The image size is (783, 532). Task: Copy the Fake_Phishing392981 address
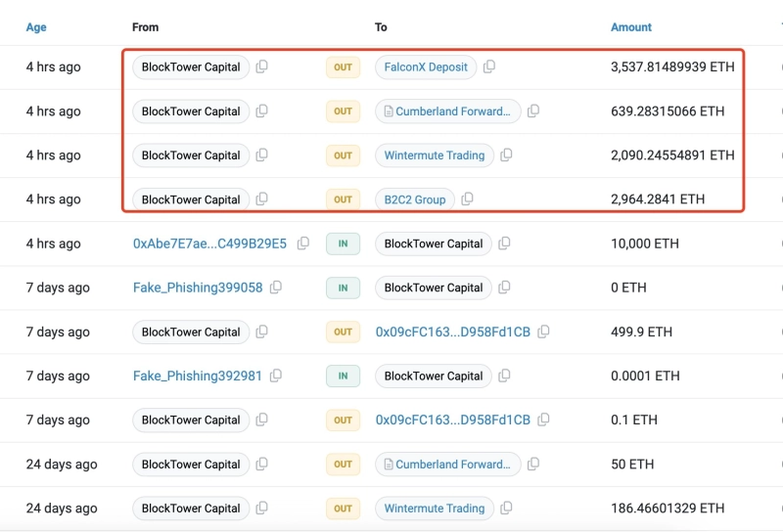pyautogui.click(x=276, y=376)
